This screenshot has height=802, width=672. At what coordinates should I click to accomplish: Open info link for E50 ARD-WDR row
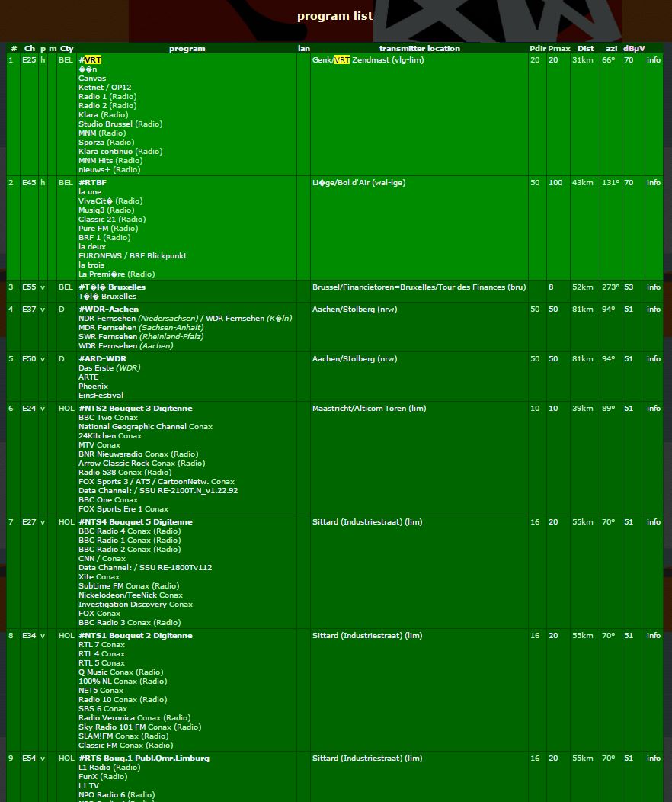click(x=653, y=358)
